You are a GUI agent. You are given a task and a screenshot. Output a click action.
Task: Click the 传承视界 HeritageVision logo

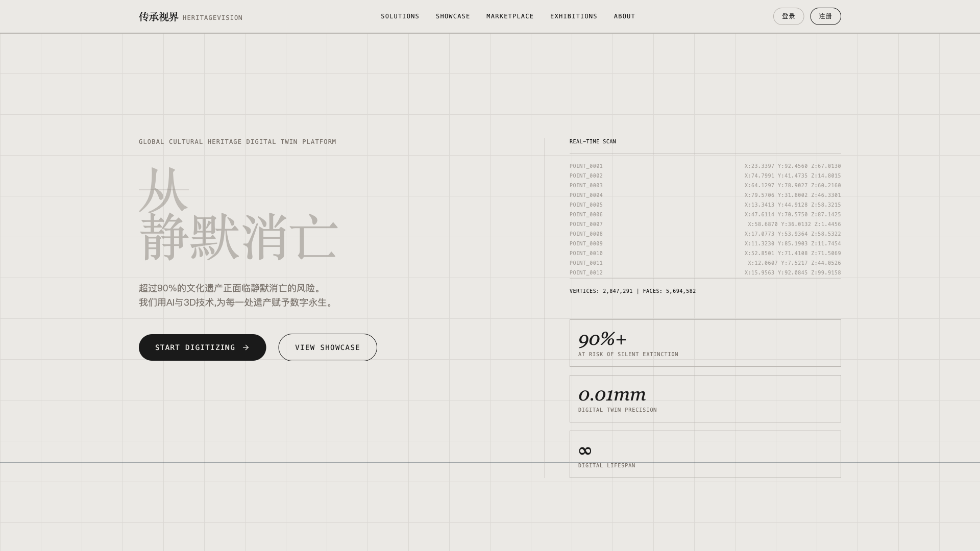tap(190, 17)
